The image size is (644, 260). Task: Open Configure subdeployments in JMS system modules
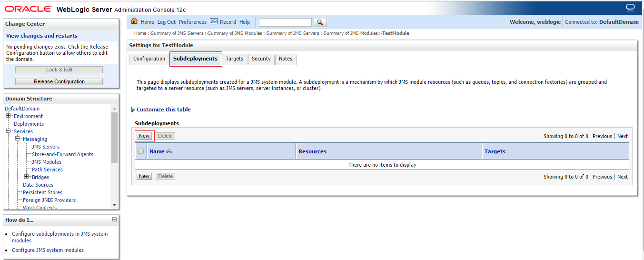(x=59, y=237)
